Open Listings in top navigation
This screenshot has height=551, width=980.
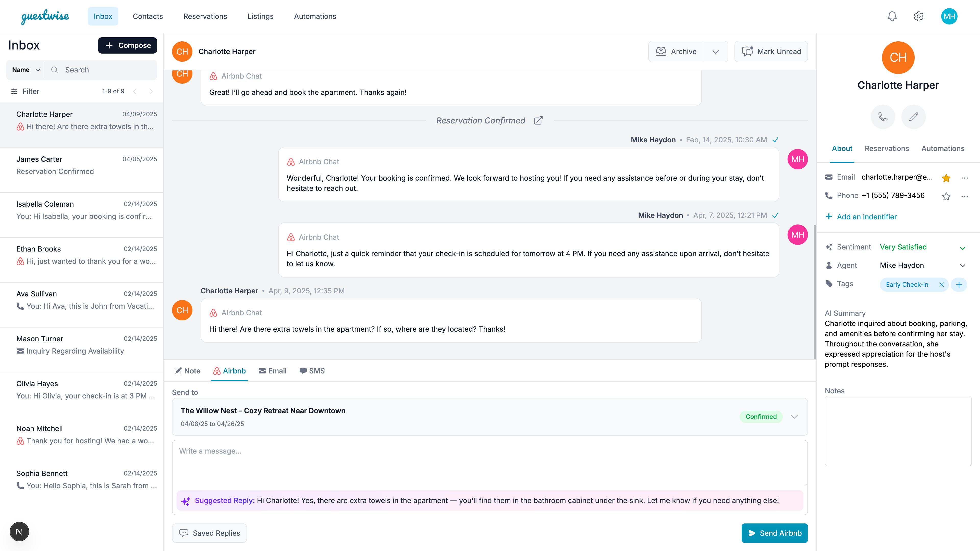click(260, 16)
